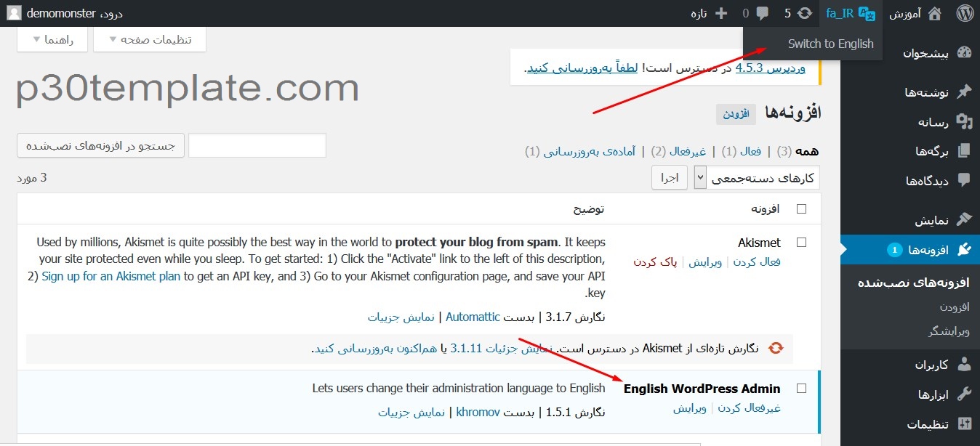Click the توضیح column header

[x=589, y=209]
